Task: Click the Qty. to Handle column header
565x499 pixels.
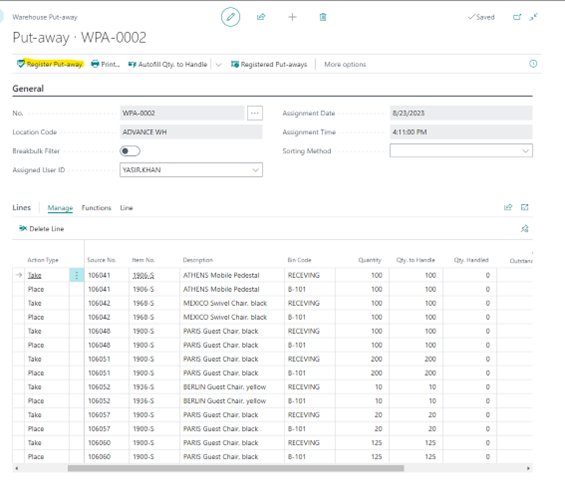Action: coord(415,260)
